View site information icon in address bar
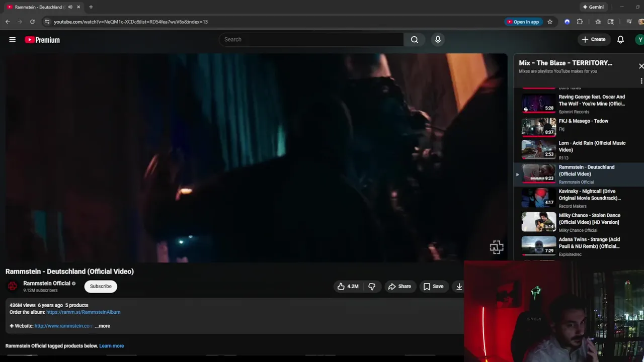Viewport: 644px width, 362px height. point(47,22)
